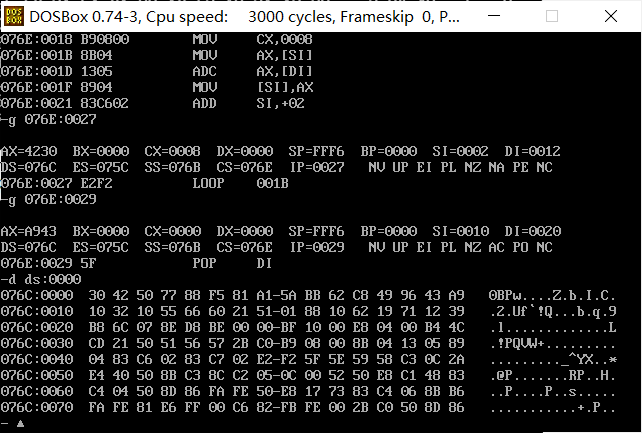The height and width of the screenshot is (433, 642).
Task: Click the operand SI,+02
Action: point(280,103)
